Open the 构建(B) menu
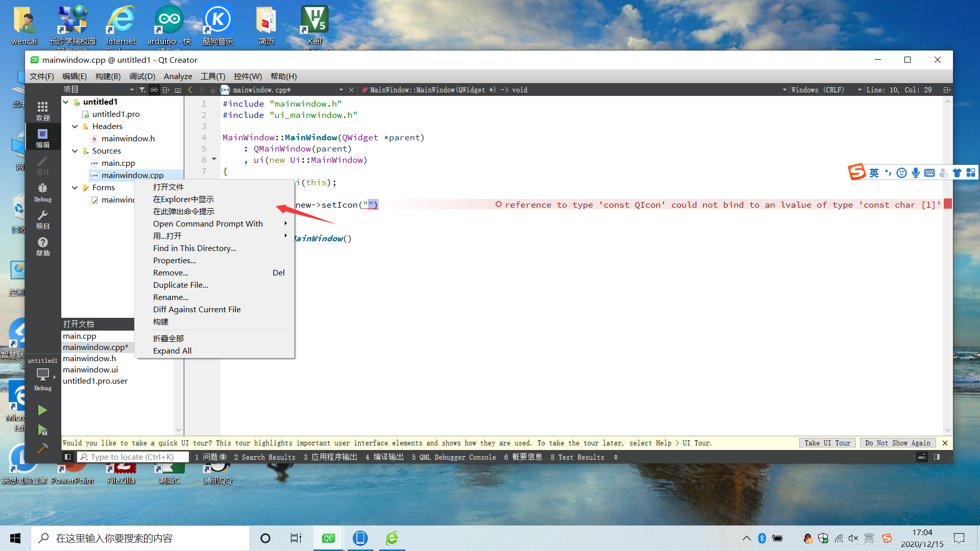The height and width of the screenshot is (551, 980). click(x=108, y=77)
